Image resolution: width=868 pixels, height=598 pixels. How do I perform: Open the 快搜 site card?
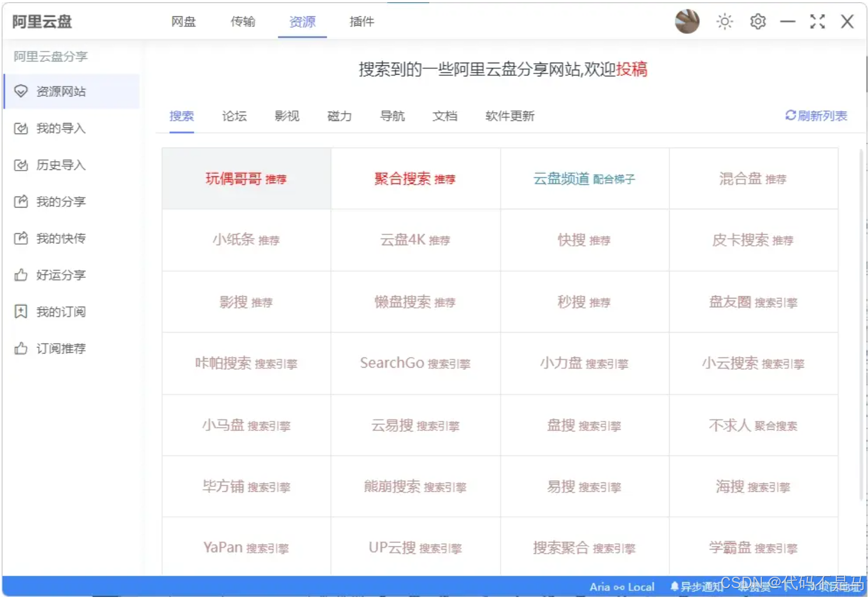point(585,240)
